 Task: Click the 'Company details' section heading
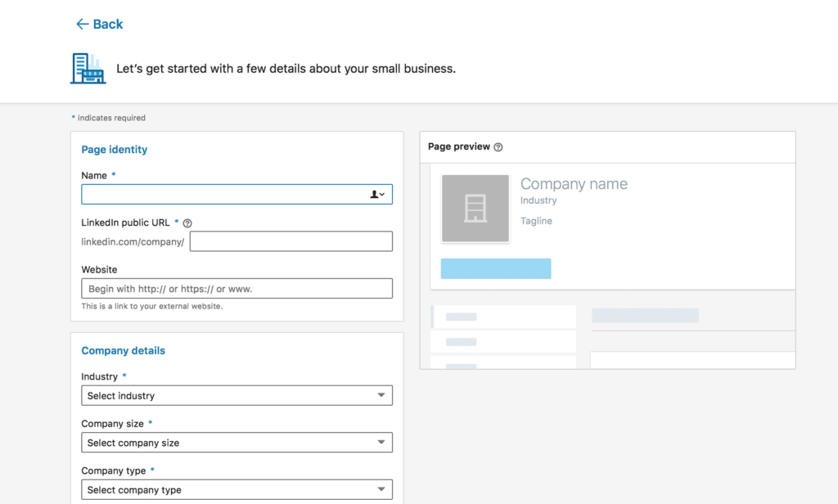(123, 351)
